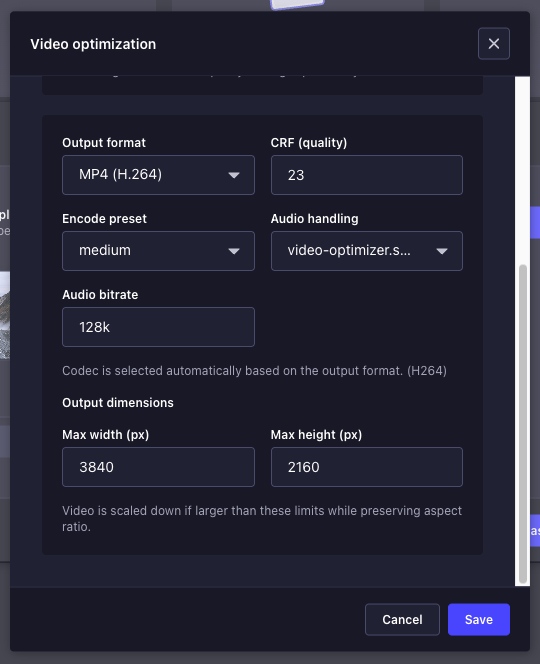Open the Audio handling dropdown
The width and height of the screenshot is (540, 664).
pos(367,251)
